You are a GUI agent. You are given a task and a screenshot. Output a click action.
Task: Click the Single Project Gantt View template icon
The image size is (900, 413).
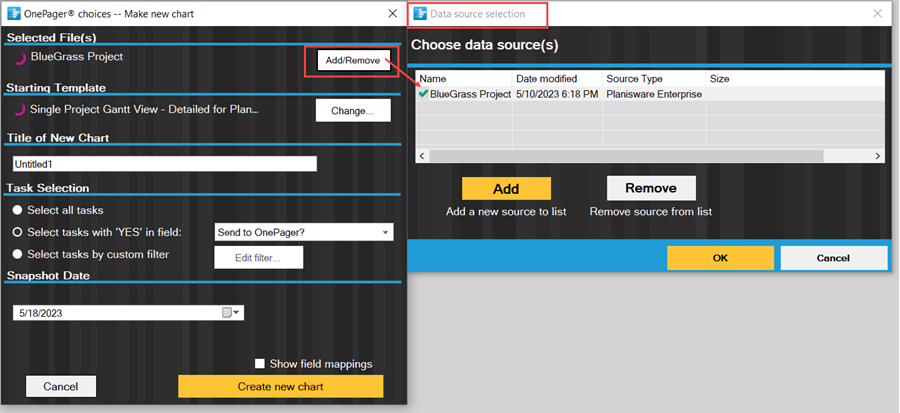pos(20,110)
